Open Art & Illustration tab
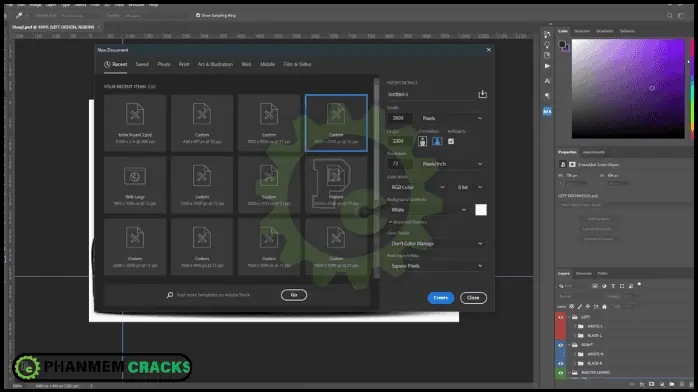Screen dimensions: 698x392 coord(215,64)
